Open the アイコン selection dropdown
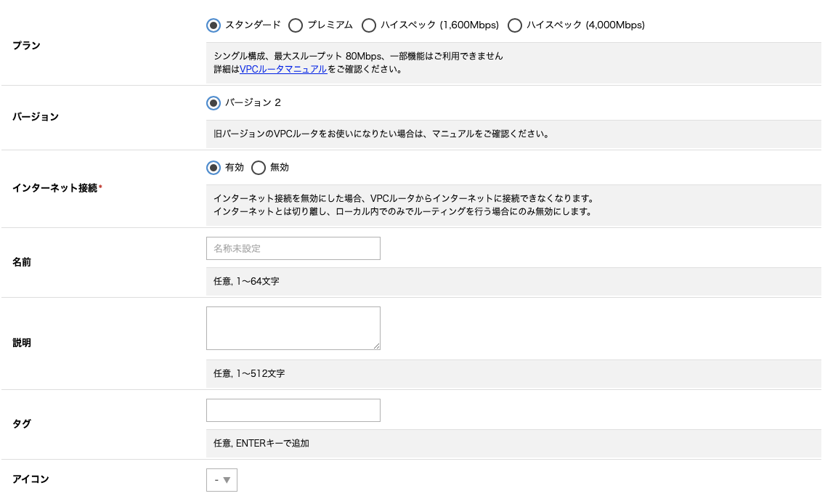This screenshot has width=825, height=504. [x=222, y=480]
